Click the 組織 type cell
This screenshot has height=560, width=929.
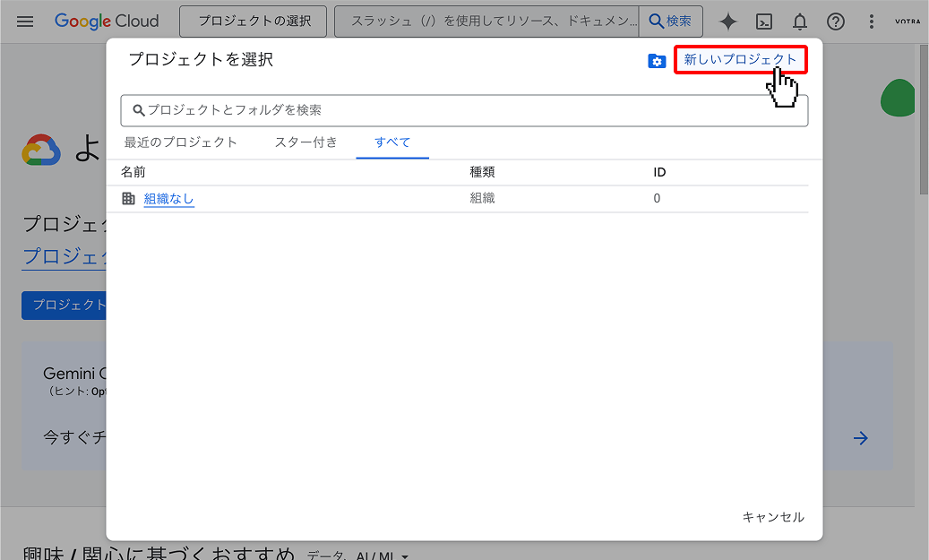pyautogui.click(x=482, y=198)
